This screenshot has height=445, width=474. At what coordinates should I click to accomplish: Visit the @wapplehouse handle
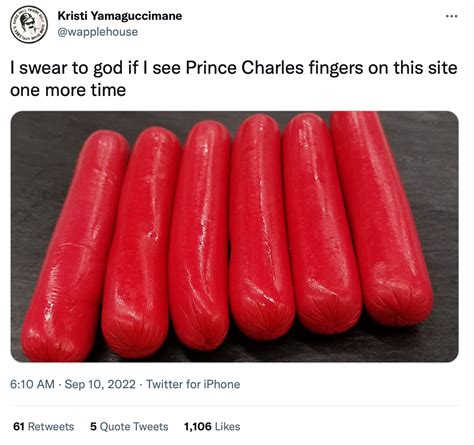[98, 32]
